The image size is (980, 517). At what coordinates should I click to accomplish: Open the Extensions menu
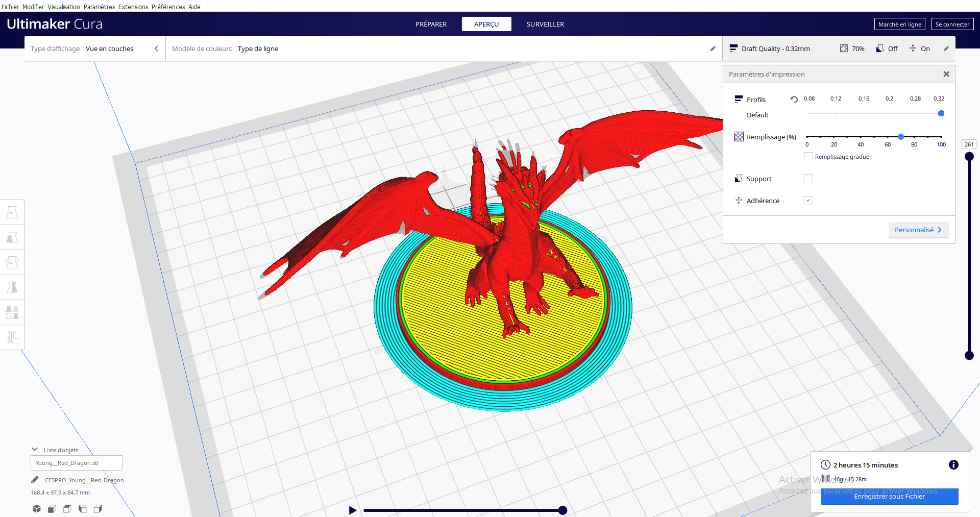coord(133,7)
